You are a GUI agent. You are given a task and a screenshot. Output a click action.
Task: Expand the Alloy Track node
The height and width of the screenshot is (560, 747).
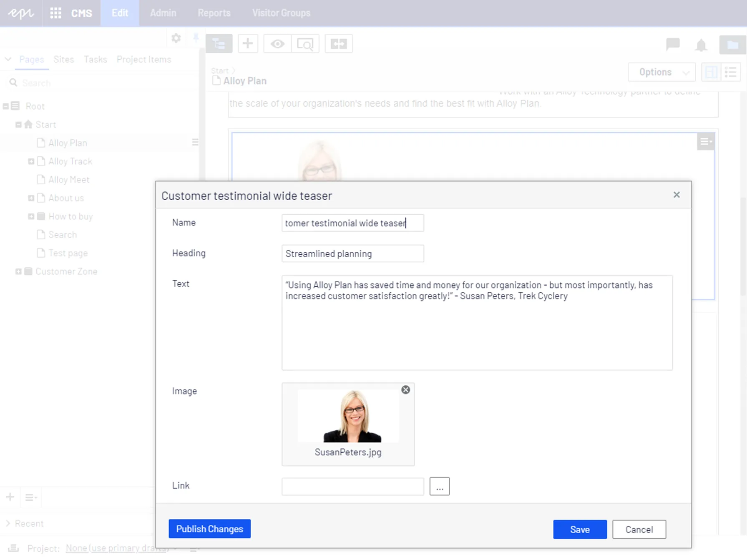tap(31, 161)
